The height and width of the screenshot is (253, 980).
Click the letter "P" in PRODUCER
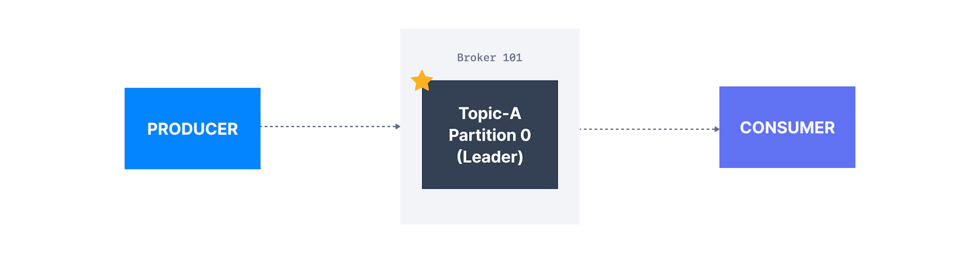point(152,129)
